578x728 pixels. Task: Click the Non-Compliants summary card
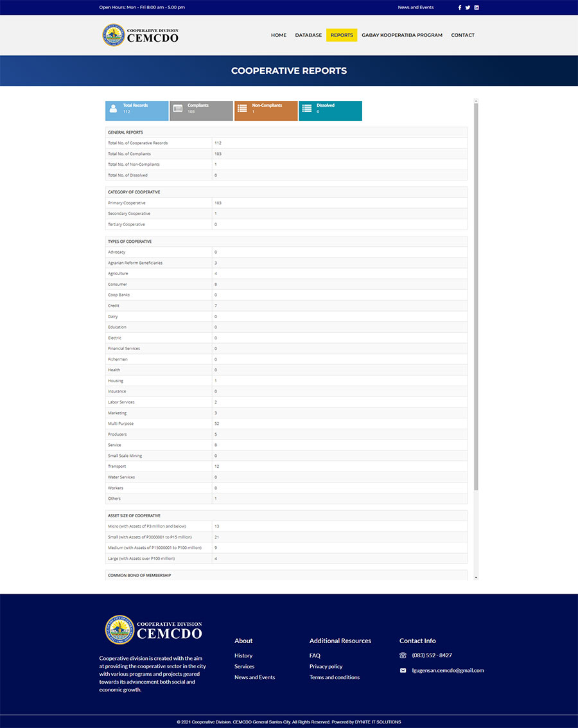tap(266, 111)
